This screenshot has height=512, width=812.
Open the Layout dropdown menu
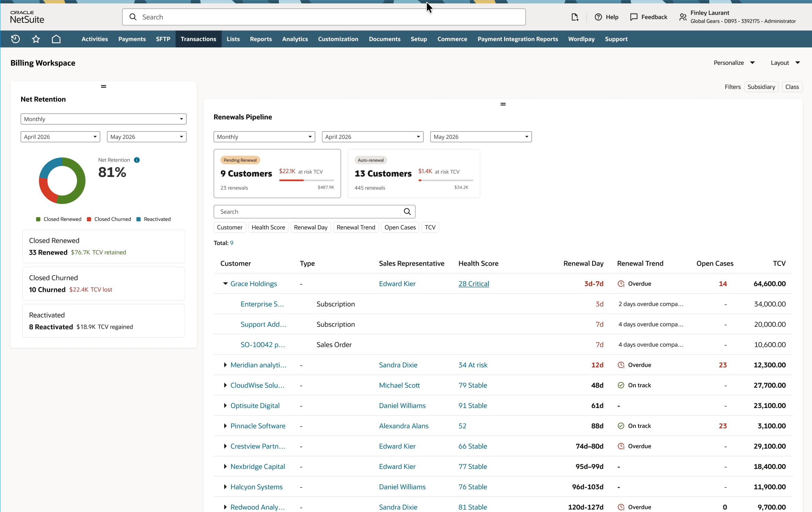785,63
